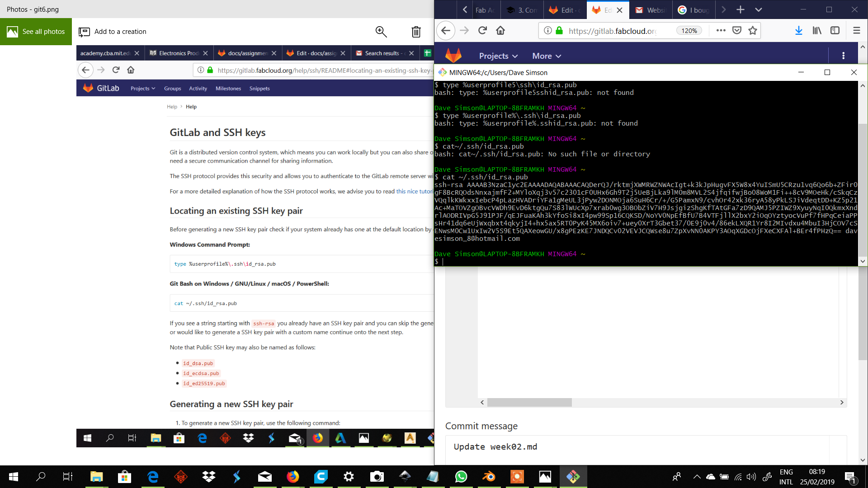Expand the More dropdown in GitLab
Viewport: 868px width, 488px height.
[x=547, y=56]
